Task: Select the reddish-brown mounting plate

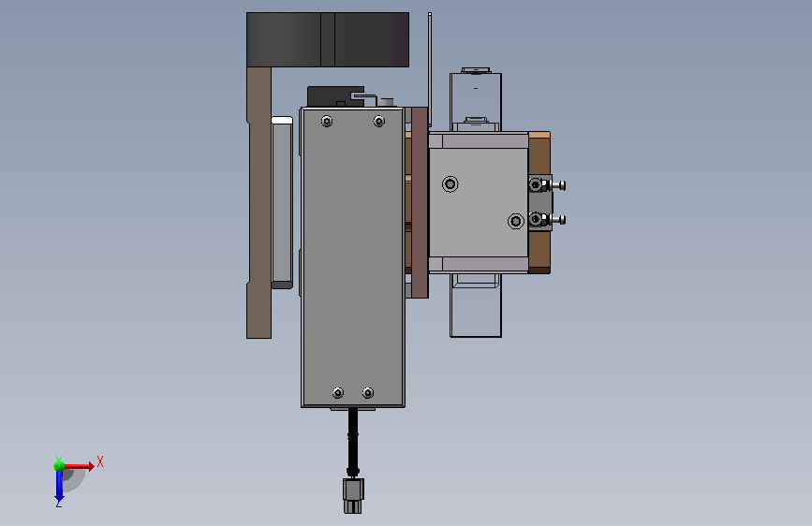Action: click(420, 202)
